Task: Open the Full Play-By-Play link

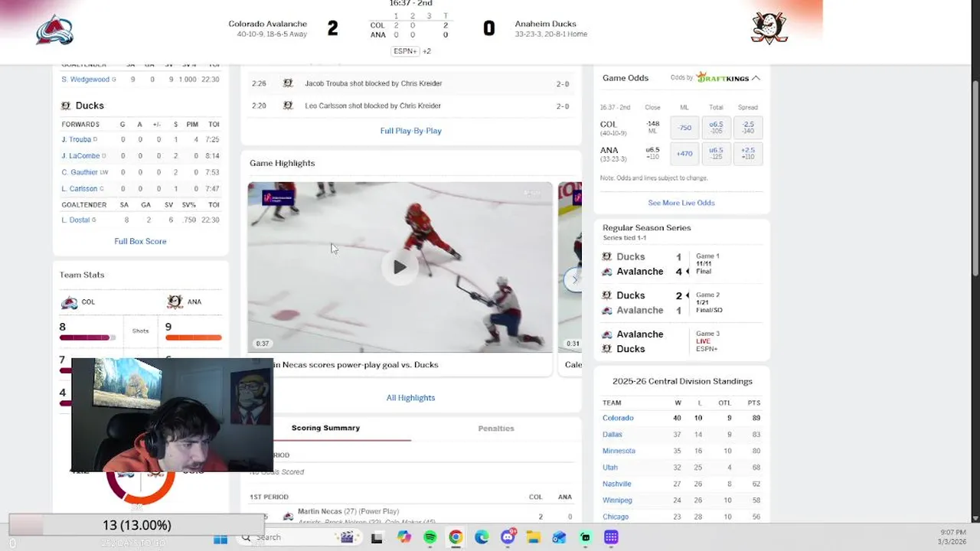Action: (411, 131)
